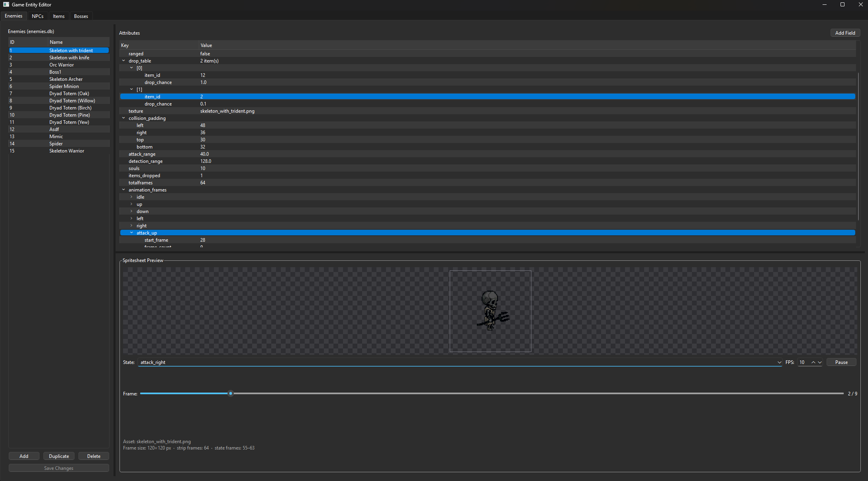
Task: Click the Frame slider handle
Action: point(230,393)
